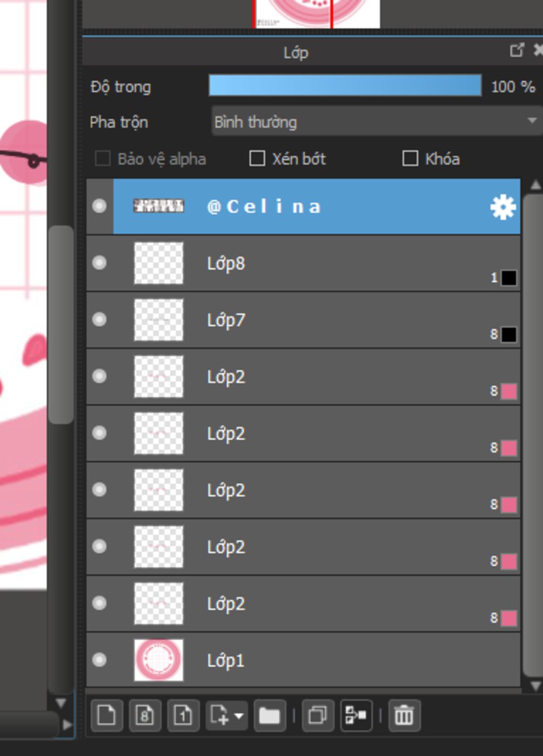Merge layer down using the merge icon
This screenshot has height=756, width=543.
(x=356, y=715)
